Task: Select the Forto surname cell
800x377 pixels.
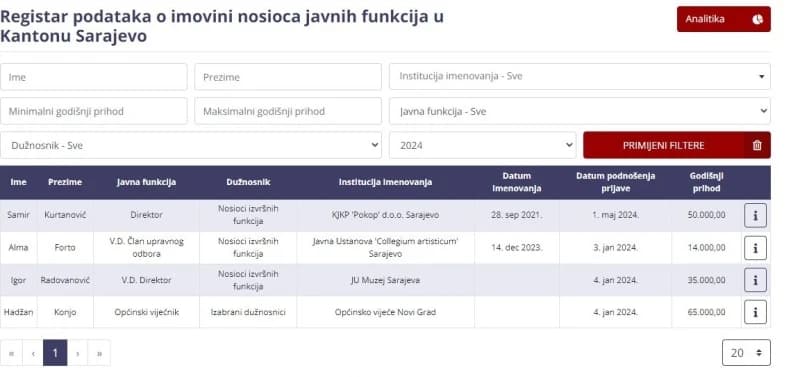Action: coord(65,248)
